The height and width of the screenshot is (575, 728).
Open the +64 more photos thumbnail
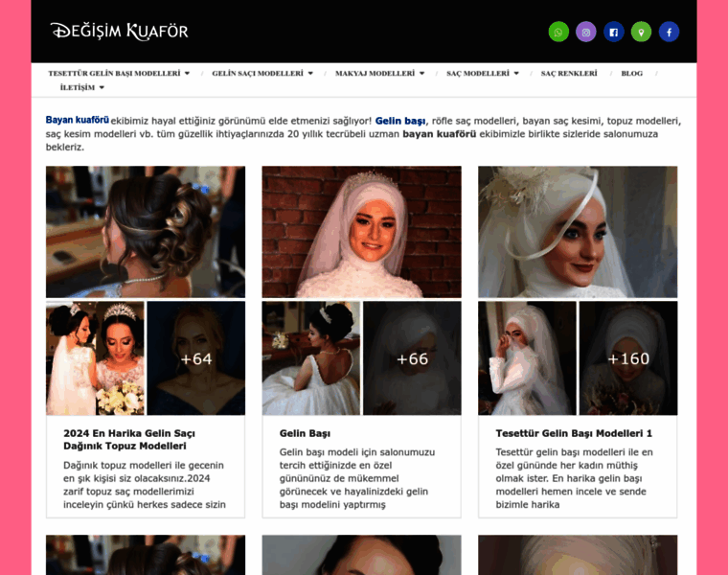click(196, 358)
